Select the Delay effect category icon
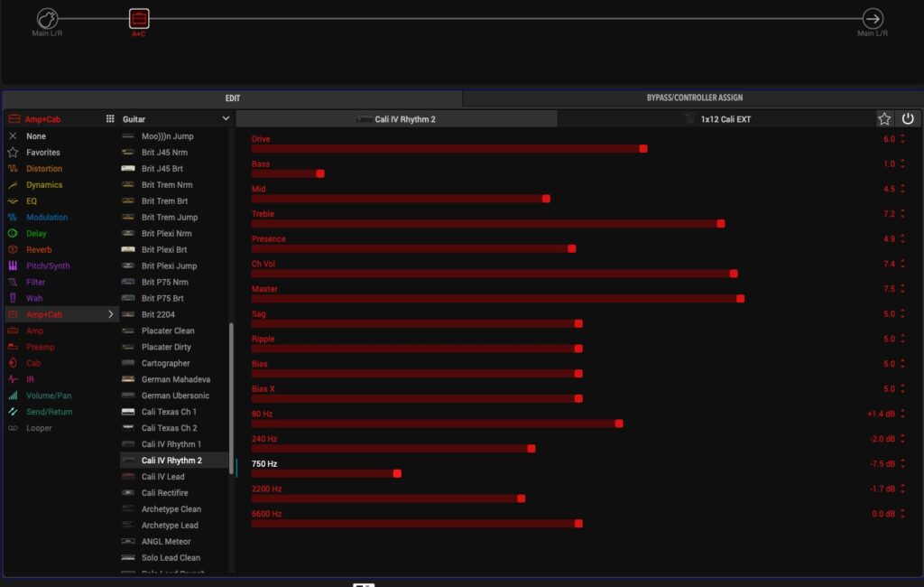This screenshot has height=587, width=924. pos(13,234)
